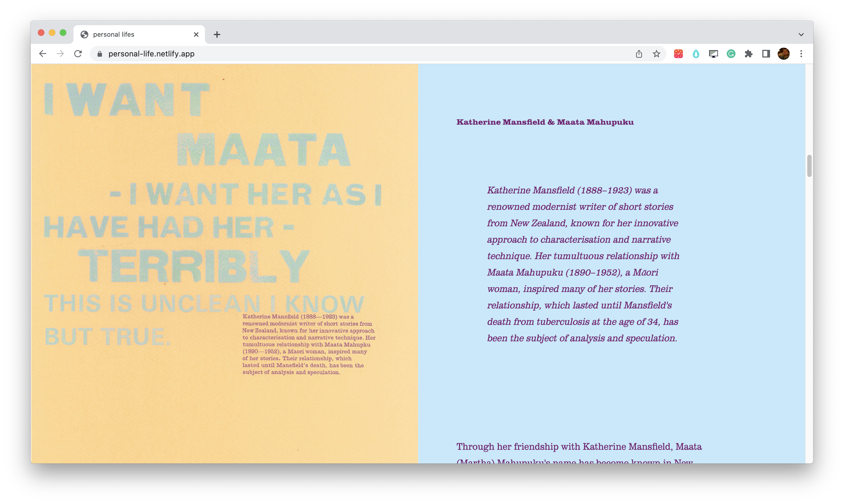Click the monitor screen extension icon

coord(713,54)
